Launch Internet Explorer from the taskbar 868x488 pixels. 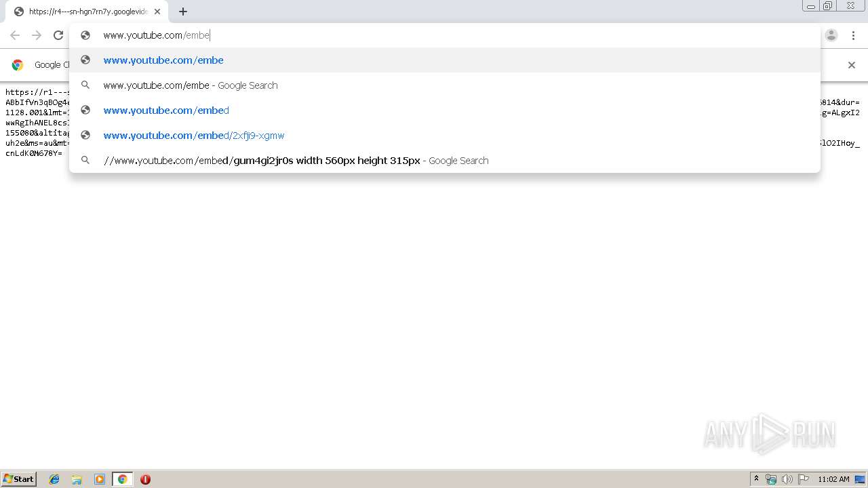[54, 479]
